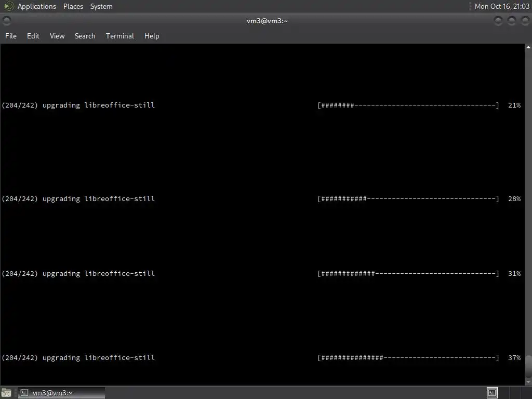Click the show desktop icon in bottom panel
This screenshot has width=532, height=399.
tap(6, 393)
